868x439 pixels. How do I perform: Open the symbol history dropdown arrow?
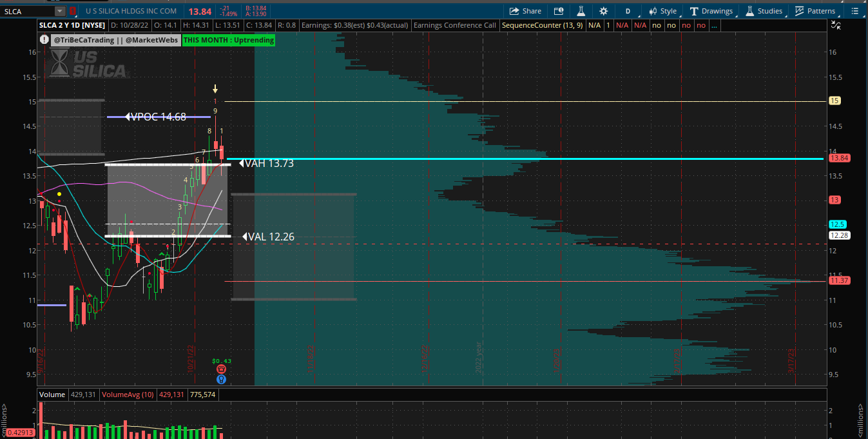click(x=60, y=11)
